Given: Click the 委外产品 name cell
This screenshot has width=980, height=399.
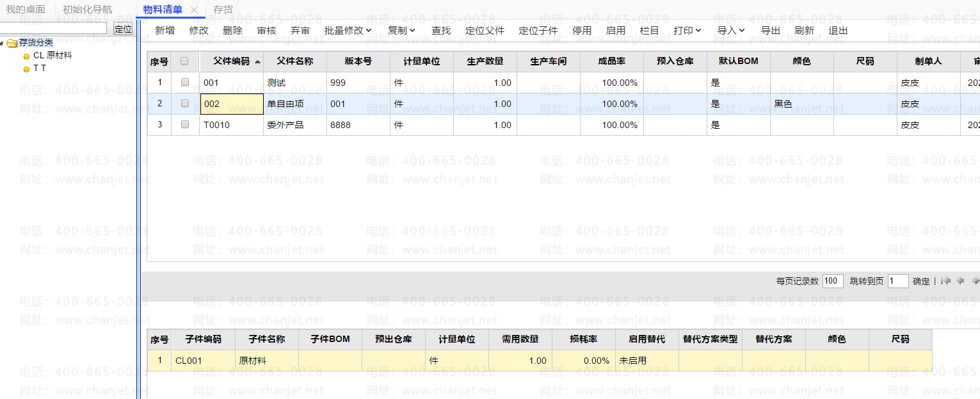Looking at the screenshot, I should click(x=295, y=125).
